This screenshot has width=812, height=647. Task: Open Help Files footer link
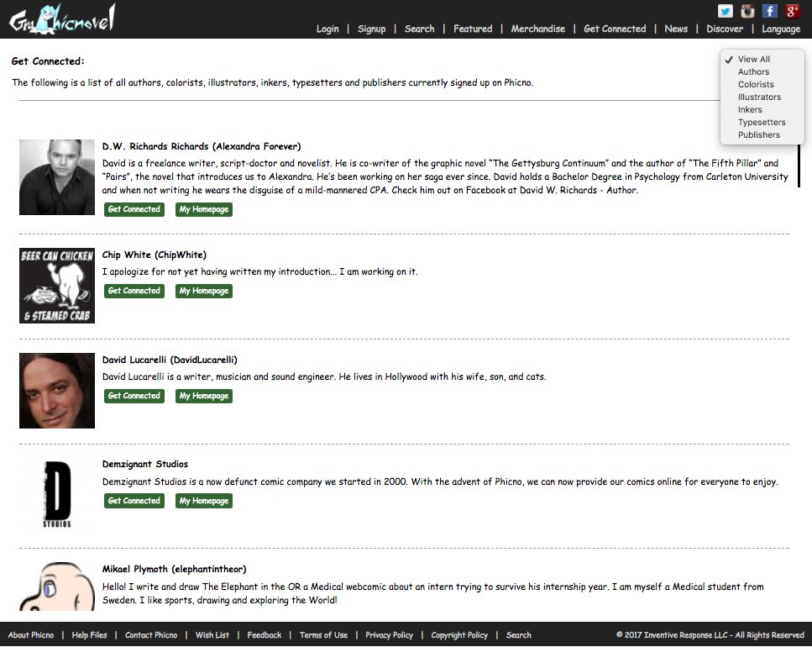coord(89,635)
